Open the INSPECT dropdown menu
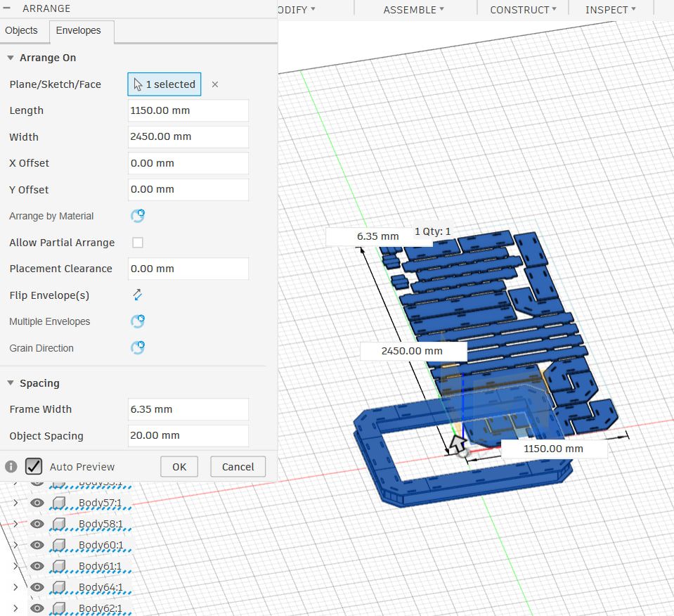Viewport: 674px width, 616px height. click(x=610, y=9)
